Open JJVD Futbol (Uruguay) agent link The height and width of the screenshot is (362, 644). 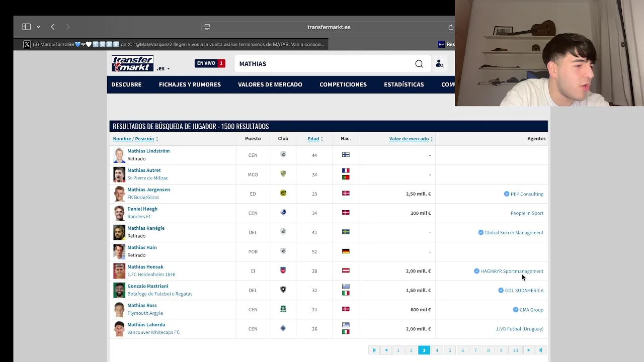519,329
